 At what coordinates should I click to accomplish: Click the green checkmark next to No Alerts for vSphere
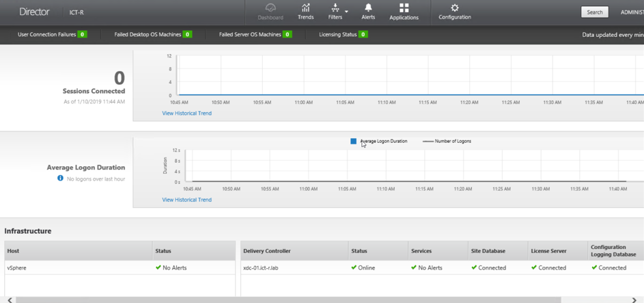(x=158, y=267)
